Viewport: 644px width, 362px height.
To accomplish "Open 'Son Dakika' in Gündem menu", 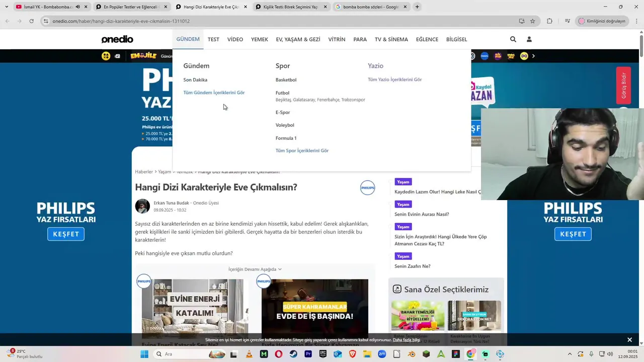I will (x=195, y=80).
